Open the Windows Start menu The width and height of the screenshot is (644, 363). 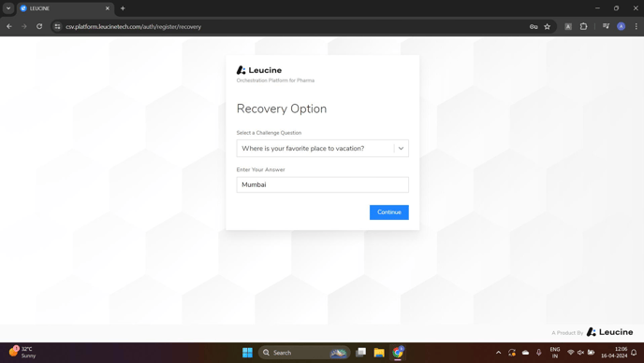click(247, 353)
